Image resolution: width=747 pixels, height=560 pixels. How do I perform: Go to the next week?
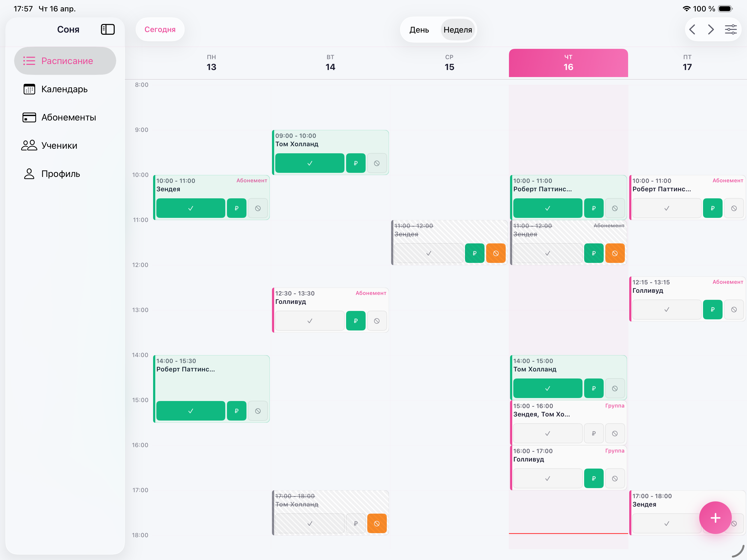click(x=711, y=29)
